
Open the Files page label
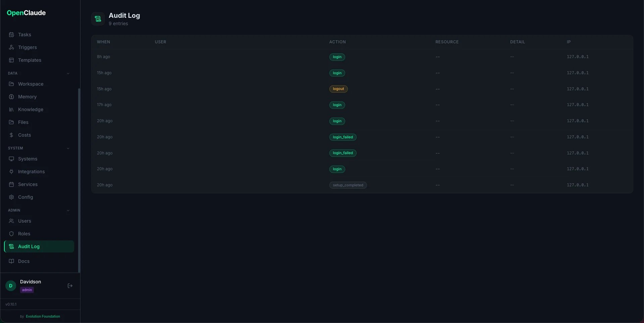(23, 122)
